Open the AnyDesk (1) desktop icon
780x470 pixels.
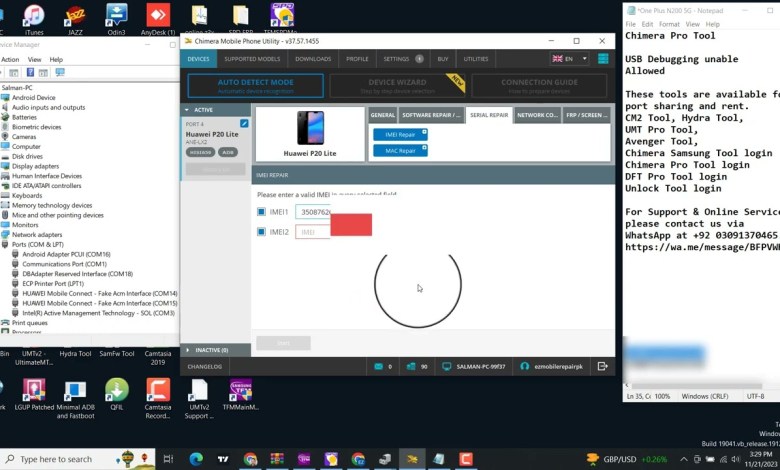[158, 19]
